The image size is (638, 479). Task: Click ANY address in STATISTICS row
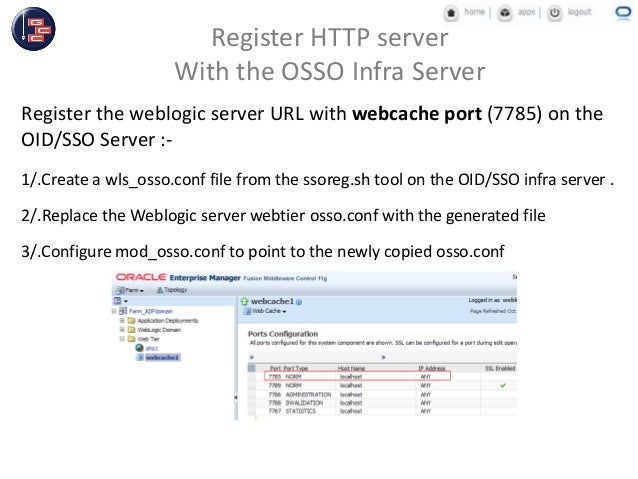[426, 411]
